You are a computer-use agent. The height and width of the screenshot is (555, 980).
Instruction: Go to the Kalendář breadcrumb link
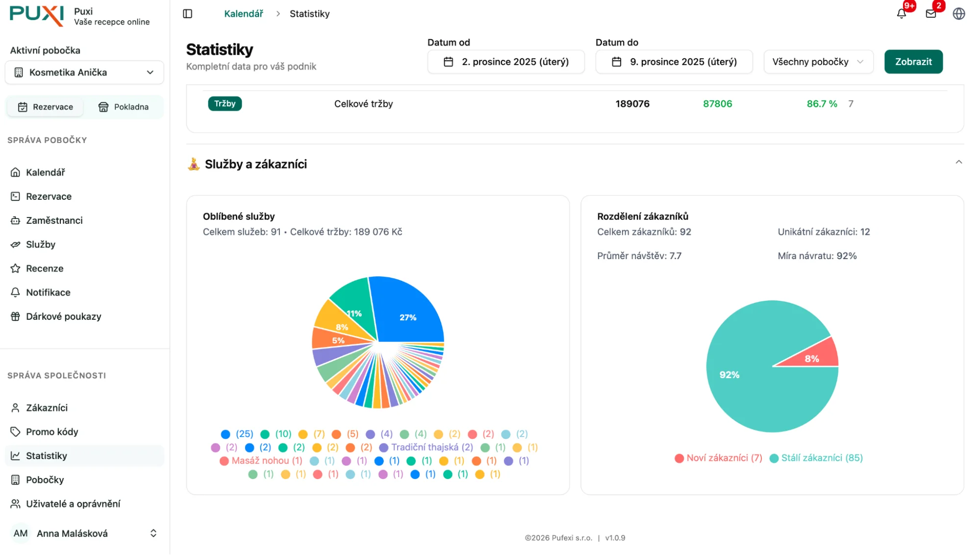(243, 14)
